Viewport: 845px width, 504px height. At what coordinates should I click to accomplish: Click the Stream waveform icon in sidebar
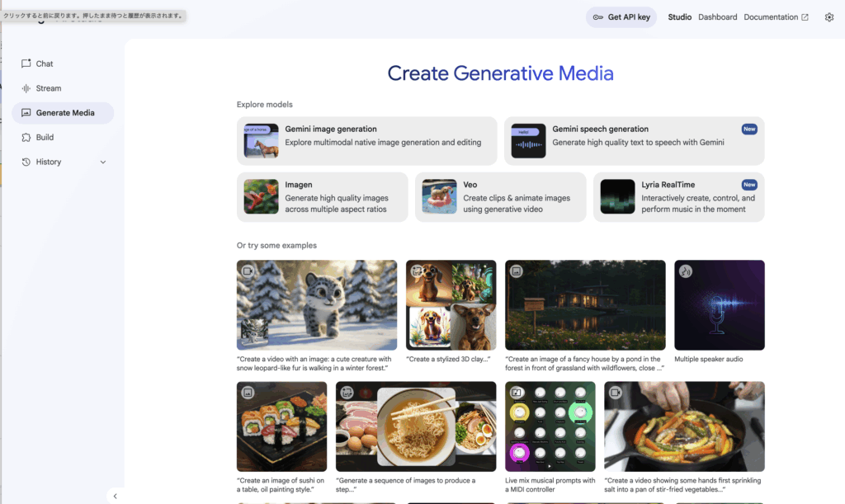[x=26, y=88]
